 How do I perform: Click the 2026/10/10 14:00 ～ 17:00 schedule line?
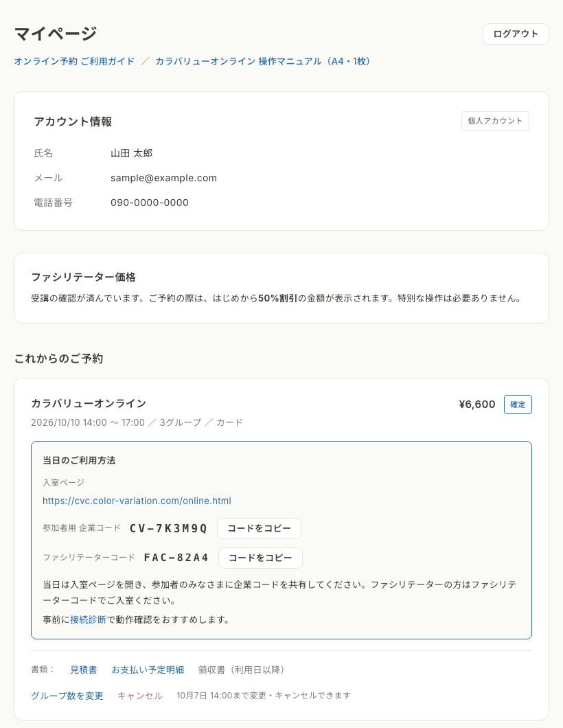point(137,422)
